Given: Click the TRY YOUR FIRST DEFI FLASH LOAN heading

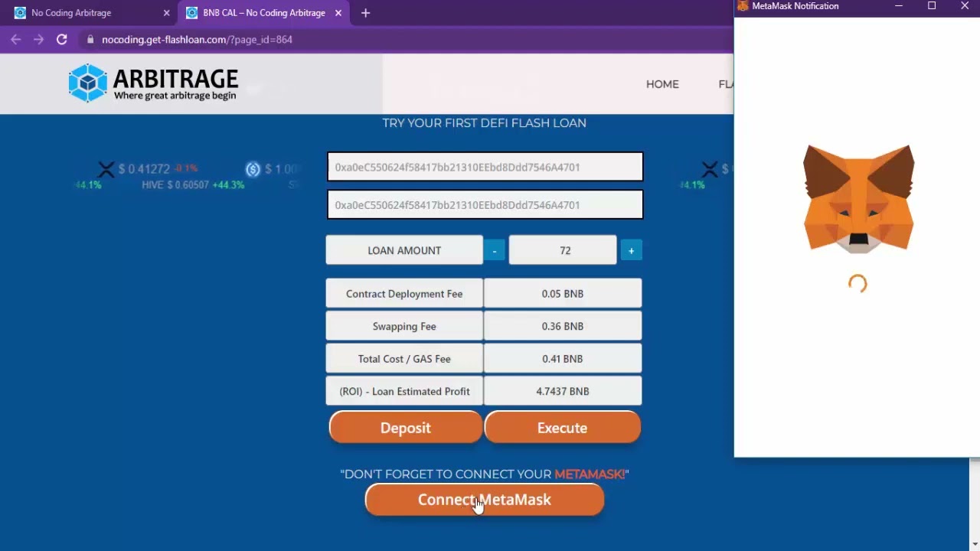Looking at the screenshot, I should [x=485, y=123].
